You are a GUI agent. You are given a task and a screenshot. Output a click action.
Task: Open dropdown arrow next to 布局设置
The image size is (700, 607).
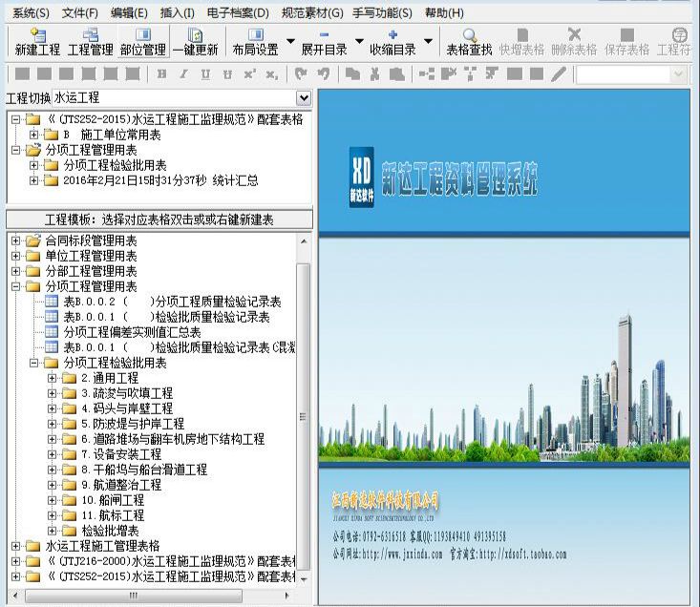(290, 42)
